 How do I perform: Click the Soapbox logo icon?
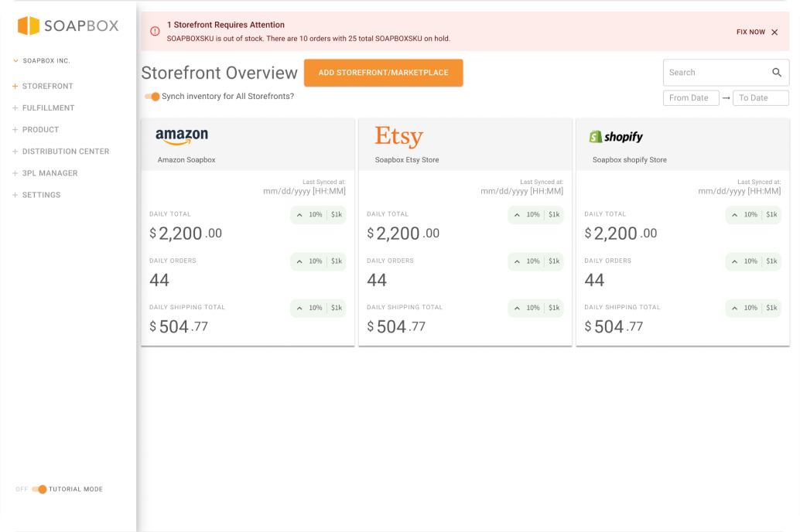pos(29,26)
